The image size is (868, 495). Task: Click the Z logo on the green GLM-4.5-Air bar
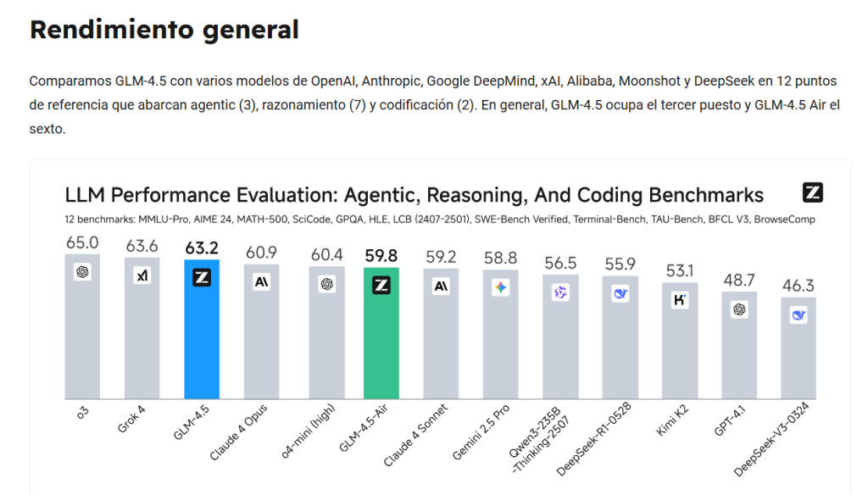click(x=381, y=286)
